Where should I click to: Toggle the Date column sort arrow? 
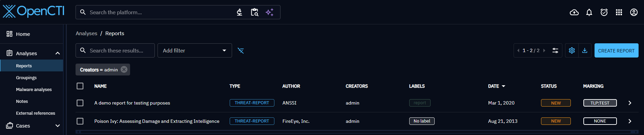coord(503,86)
